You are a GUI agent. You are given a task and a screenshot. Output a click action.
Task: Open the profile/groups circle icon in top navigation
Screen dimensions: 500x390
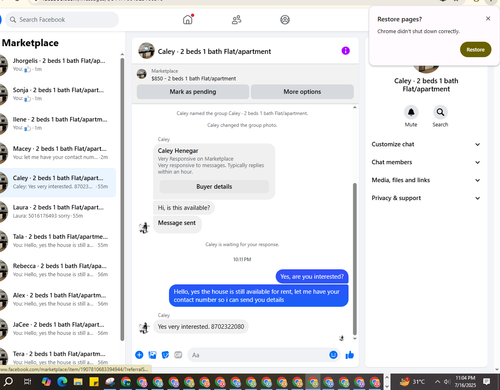tap(285, 20)
